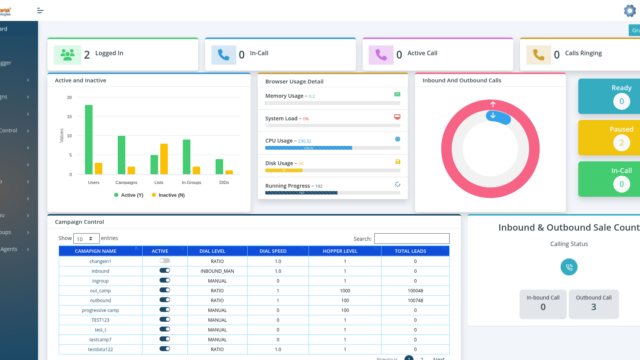Click the purple Active Call phone icon
The height and width of the screenshot is (360, 640).
point(381,54)
